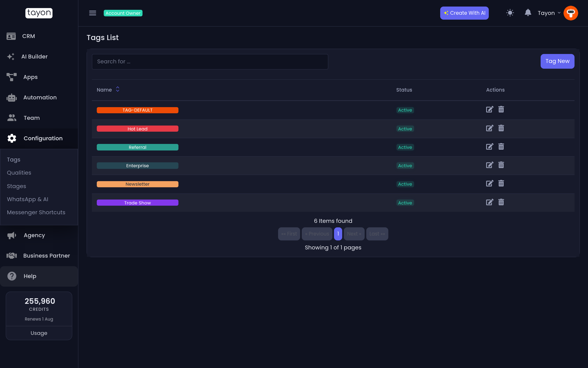588x368 pixels.
Task: Click the CRM contact card icon
Action: point(11,36)
